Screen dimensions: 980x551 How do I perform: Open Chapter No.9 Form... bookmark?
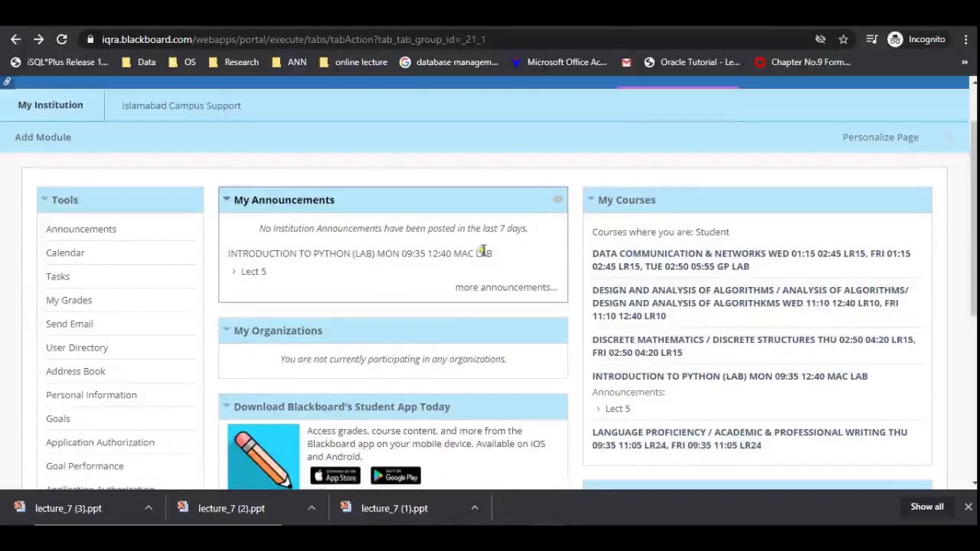(x=802, y=62)
